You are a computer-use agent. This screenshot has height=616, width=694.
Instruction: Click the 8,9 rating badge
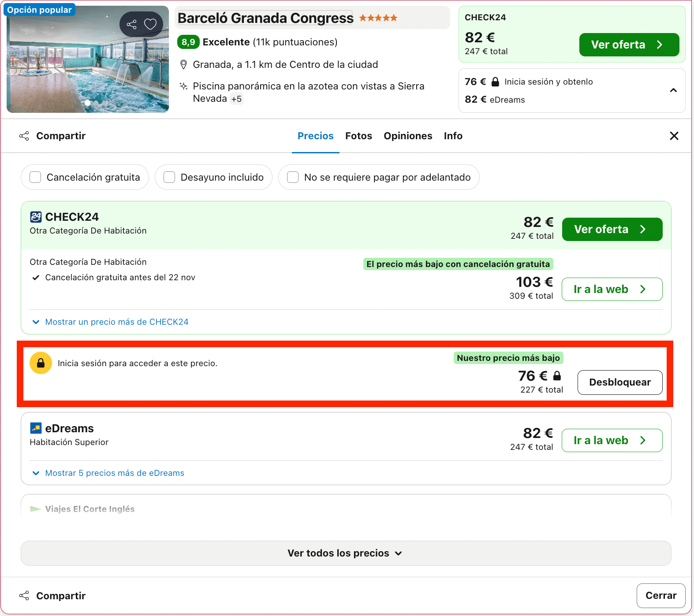tap(188, 42)
